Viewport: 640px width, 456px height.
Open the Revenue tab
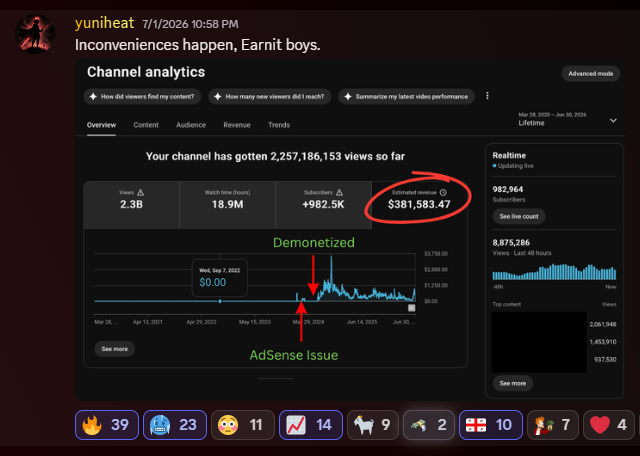[237, 125]
